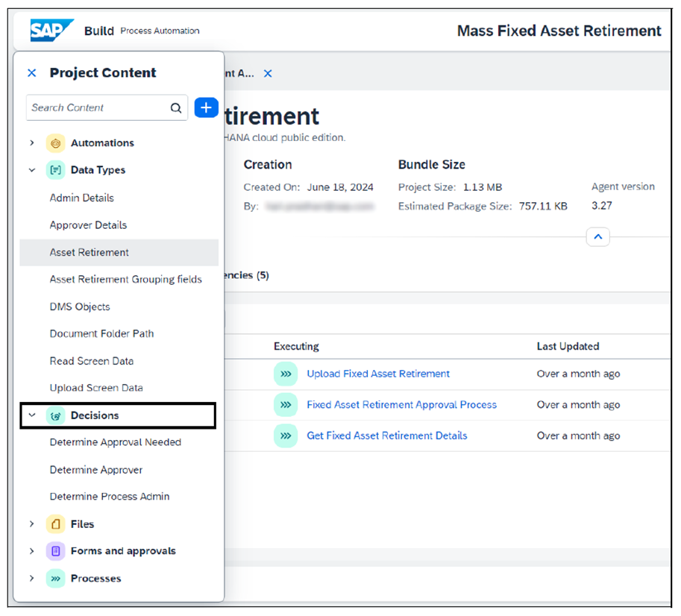
Task: Open Admin Details data type
Action: [81, 198]
